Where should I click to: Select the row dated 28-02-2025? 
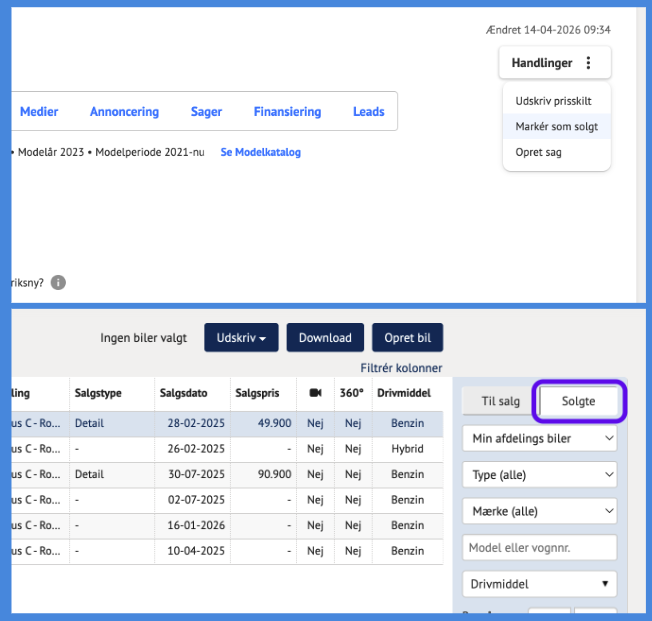pyautogui.click(x=227, y=423)
